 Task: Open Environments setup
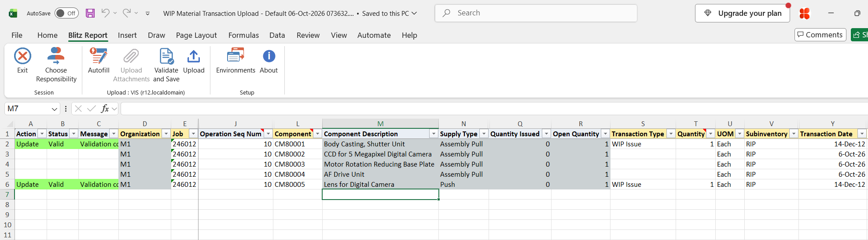(x=235, y=61)
